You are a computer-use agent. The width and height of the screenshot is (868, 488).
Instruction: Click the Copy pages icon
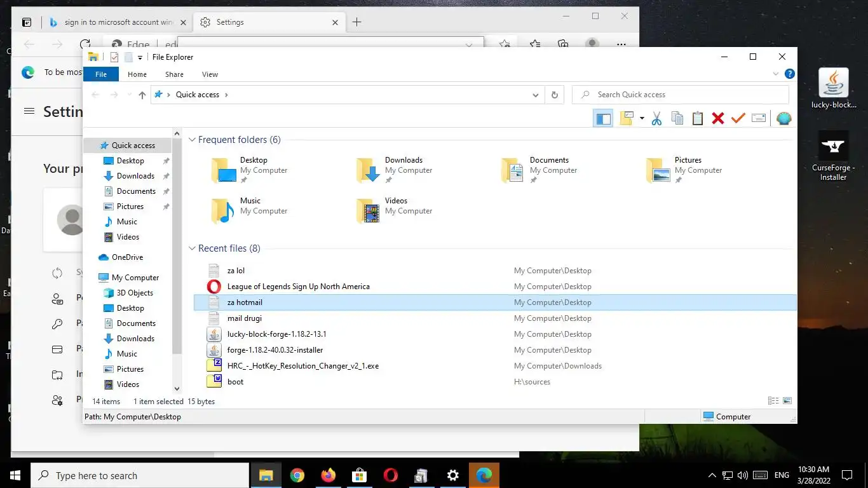(677, 118)
